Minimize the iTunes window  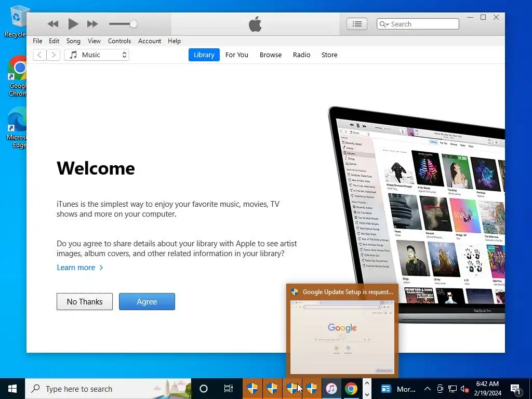[470, 17]
